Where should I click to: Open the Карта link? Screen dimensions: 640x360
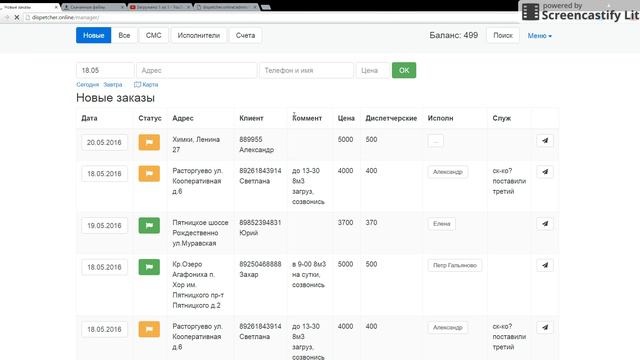coord(150,84)
